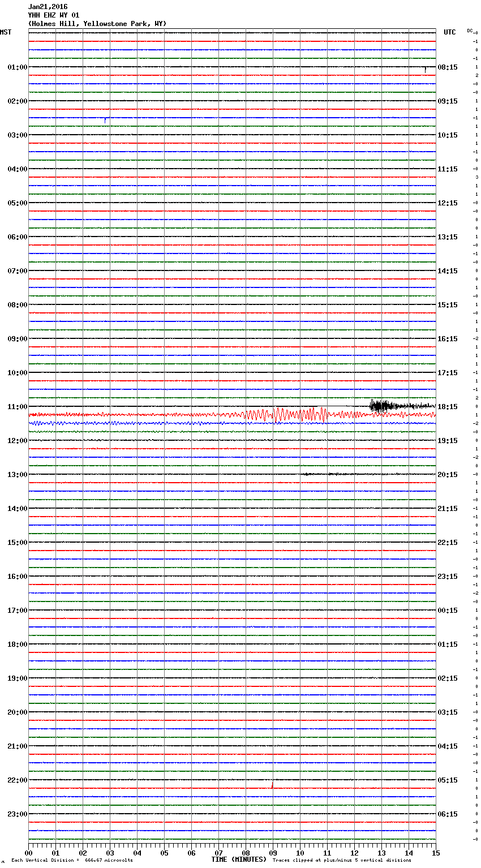The image size is (481, 868).
Task: Click the 'UTC' right axis label
Action: (449, 32)
